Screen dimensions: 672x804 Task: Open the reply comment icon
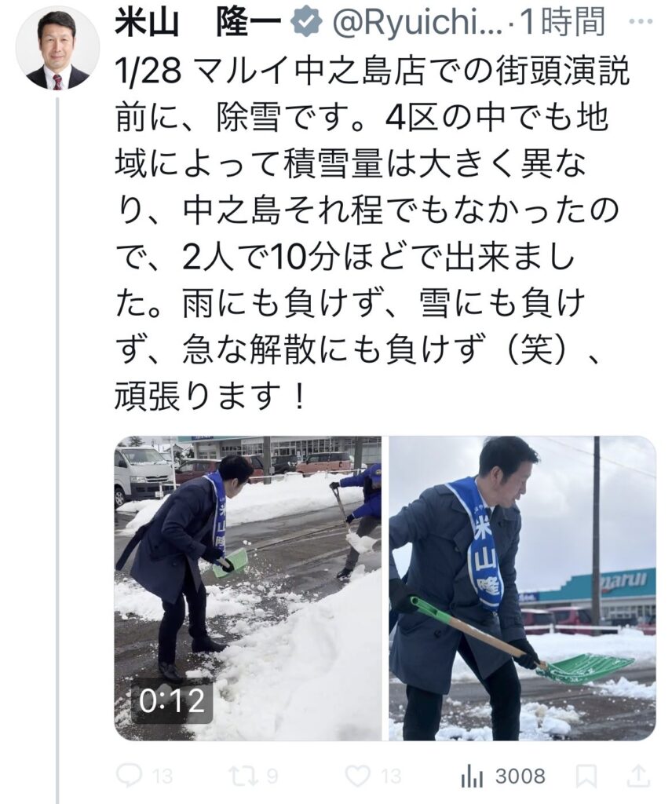click(x=129, y=776)
